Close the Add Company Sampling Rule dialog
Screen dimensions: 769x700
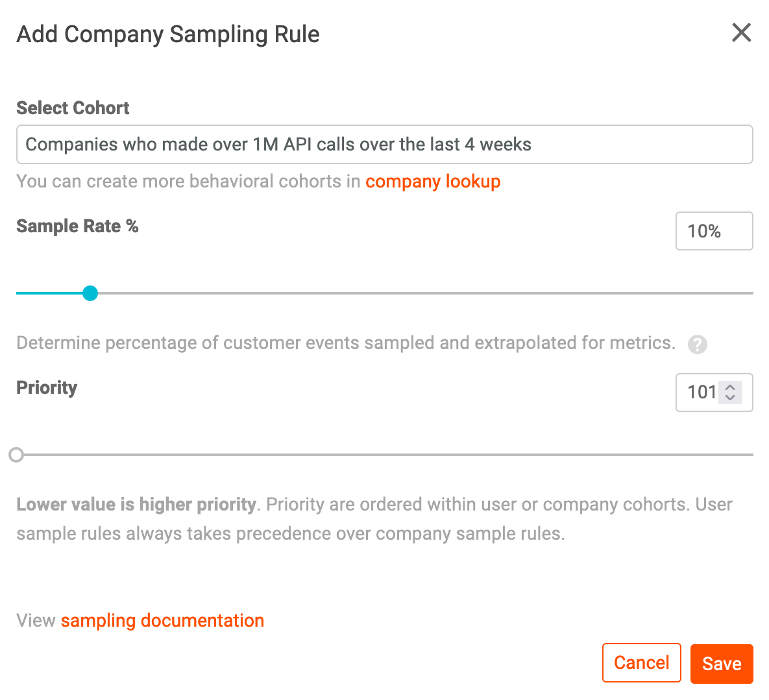[741, 32]
